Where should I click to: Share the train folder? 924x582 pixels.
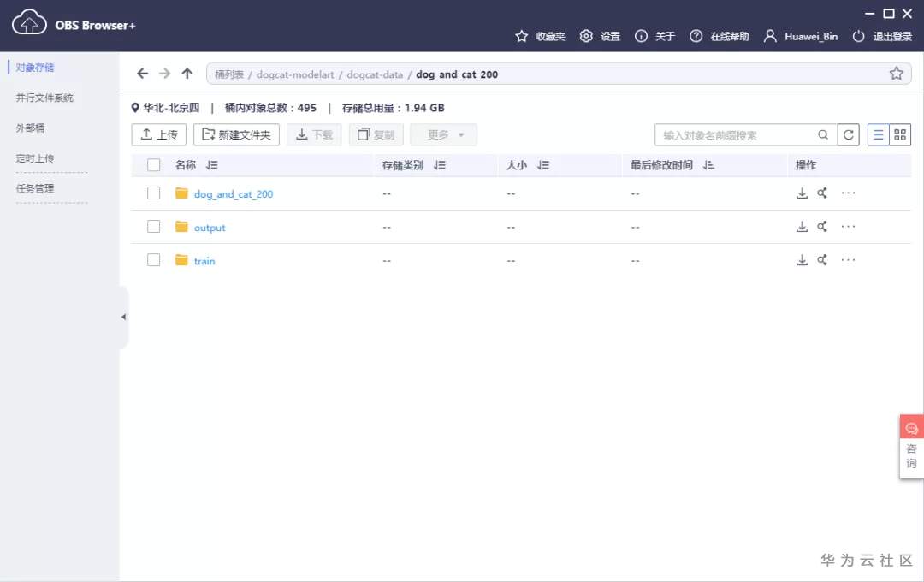click(822, 260)
